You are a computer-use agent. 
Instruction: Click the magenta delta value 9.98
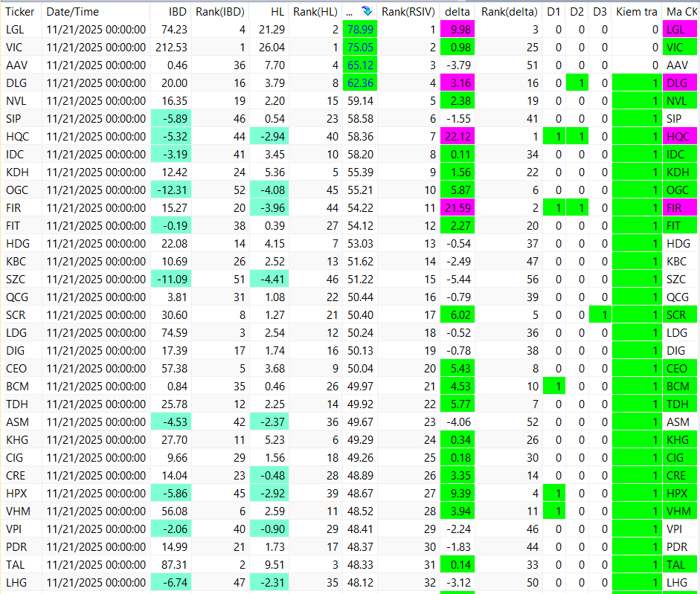tap(457, 30)
